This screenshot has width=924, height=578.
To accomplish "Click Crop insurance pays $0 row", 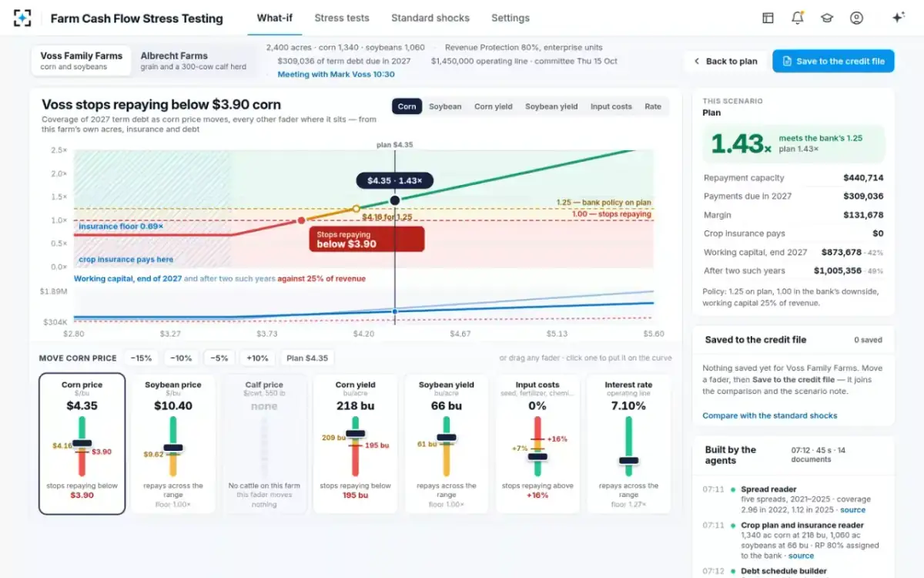I will (794, 234).
